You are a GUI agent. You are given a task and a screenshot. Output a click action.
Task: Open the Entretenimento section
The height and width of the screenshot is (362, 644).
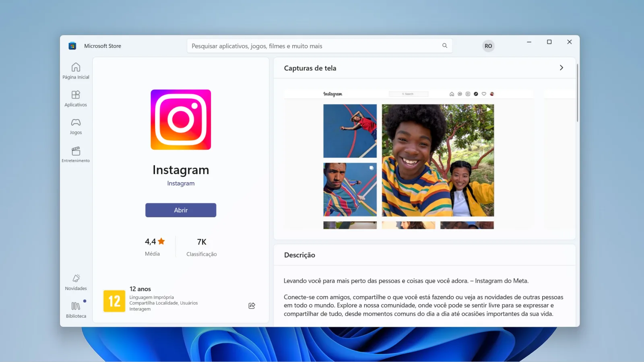pyautogui.click(x=76, y=155)
